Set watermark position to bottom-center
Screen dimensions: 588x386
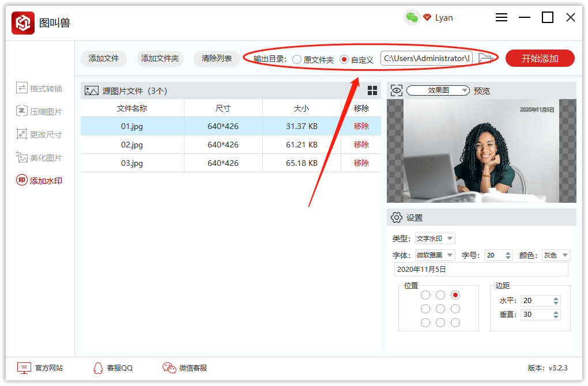coord(440,323)
